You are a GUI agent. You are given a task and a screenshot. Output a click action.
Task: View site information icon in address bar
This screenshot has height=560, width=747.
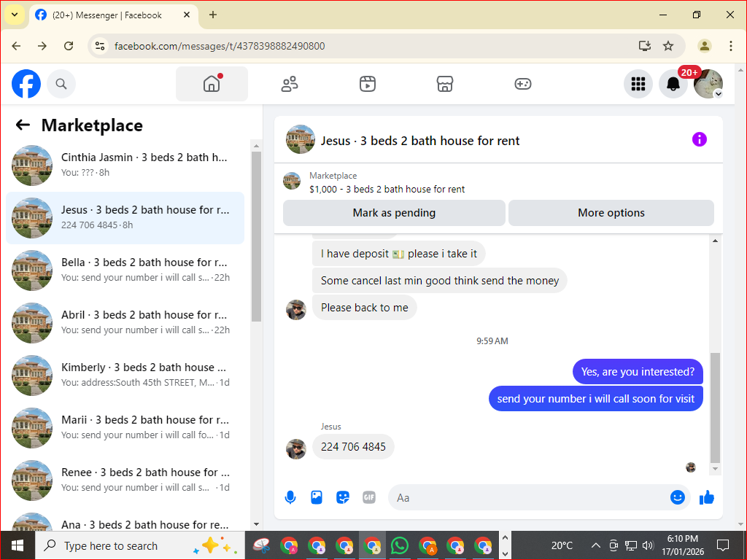(100, 46)
